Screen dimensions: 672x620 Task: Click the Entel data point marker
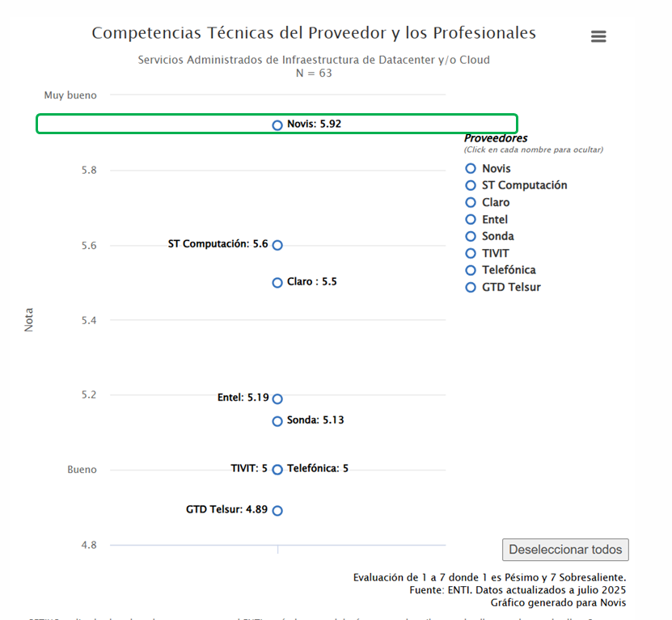(277, 399)
